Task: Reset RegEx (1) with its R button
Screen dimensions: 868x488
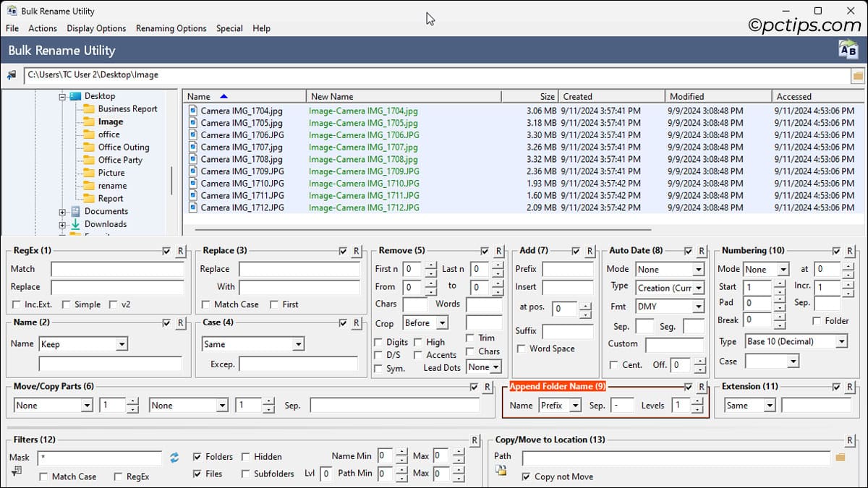Action: tap(181, 252)
